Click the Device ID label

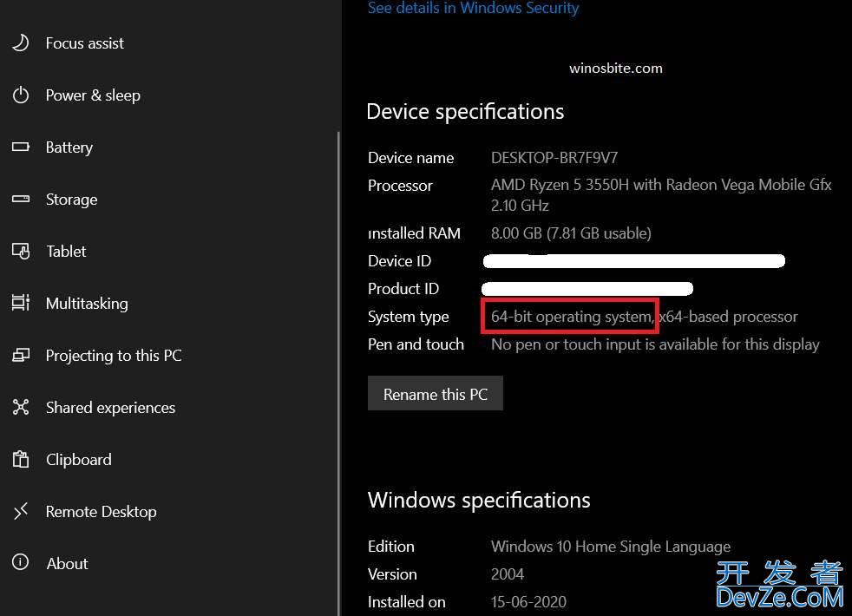click(399, 261)
